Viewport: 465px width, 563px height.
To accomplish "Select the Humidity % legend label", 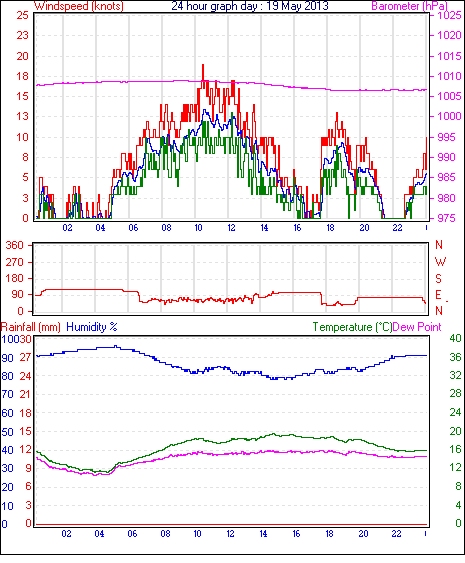I will point(92,327).
